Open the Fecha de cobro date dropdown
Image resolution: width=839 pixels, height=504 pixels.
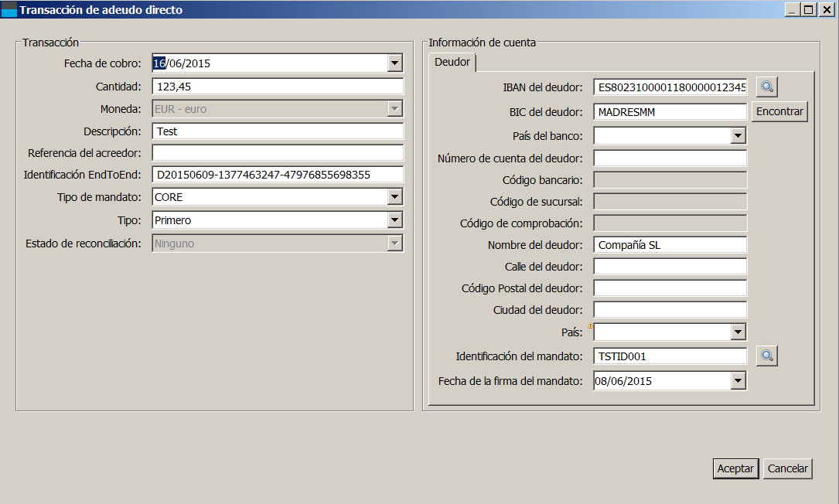point(395,63)
